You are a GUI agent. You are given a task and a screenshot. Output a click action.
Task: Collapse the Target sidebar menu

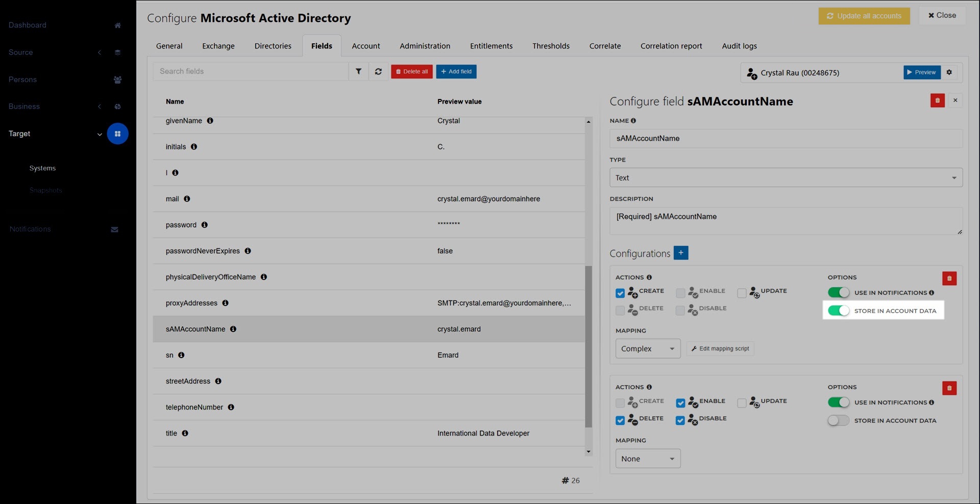point(100,134)
